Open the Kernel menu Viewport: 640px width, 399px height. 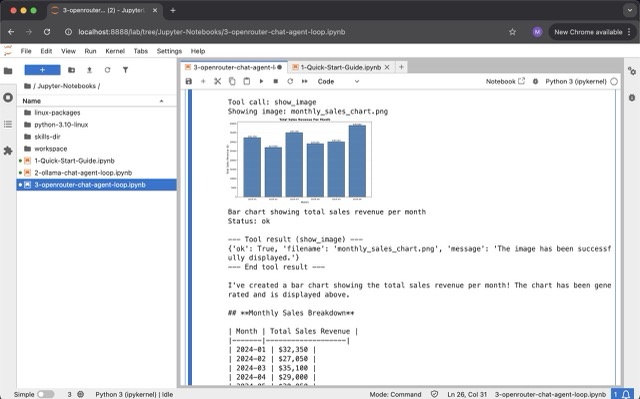coord(115,51)
